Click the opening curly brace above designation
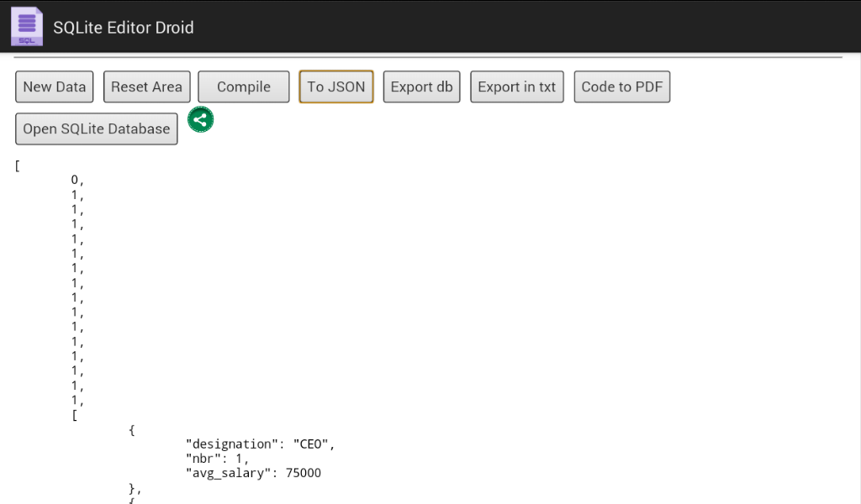 [131, 430]
